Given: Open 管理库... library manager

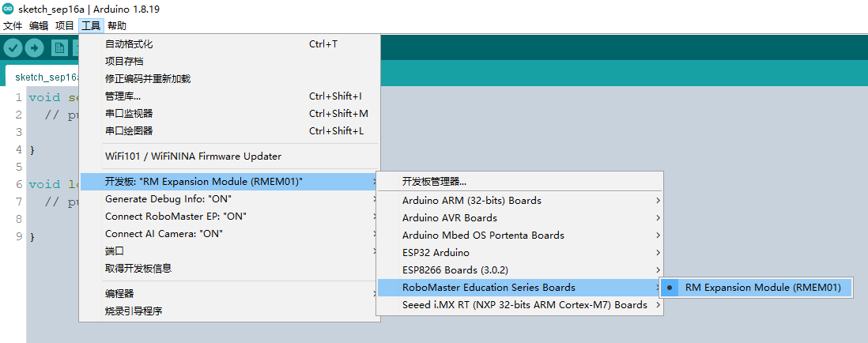Looking at the screenshot, I should coord(230,96).
